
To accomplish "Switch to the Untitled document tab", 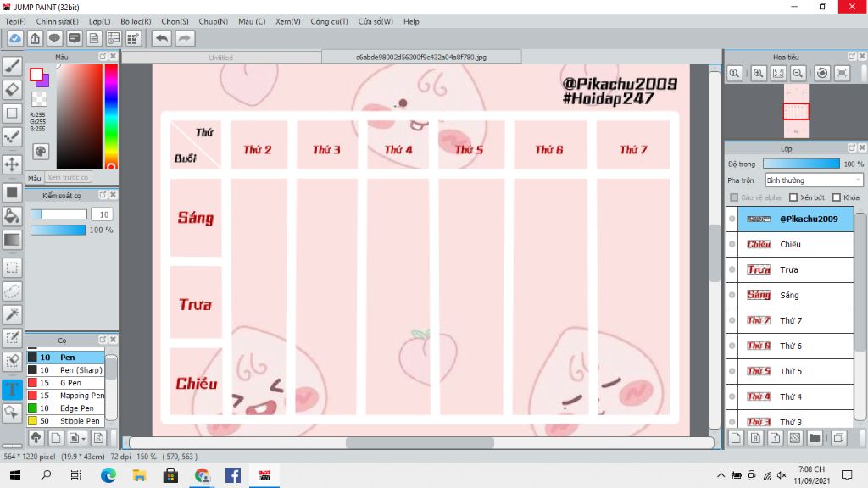I will (x=221, y=57).
